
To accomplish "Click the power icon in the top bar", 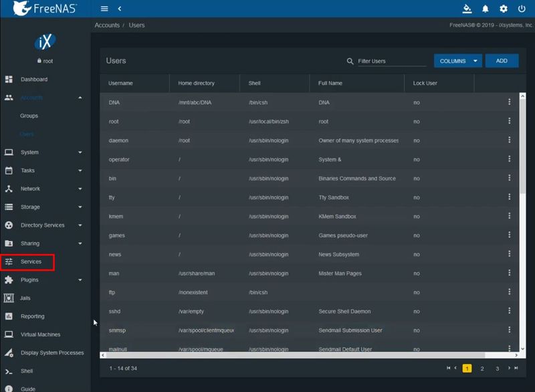I will 521,9.
